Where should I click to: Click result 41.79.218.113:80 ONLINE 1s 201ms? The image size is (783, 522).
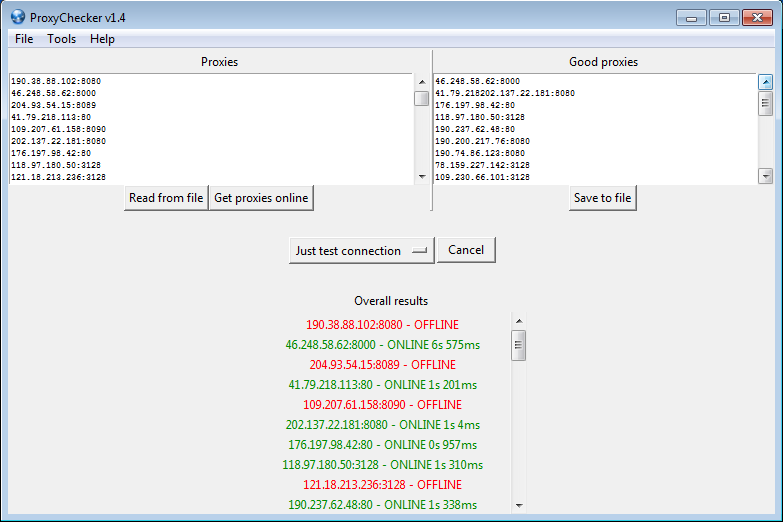383,385
